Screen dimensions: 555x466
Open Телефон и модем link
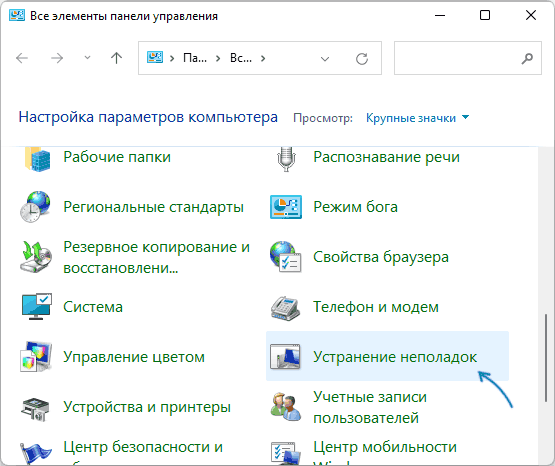coord(376,307)
